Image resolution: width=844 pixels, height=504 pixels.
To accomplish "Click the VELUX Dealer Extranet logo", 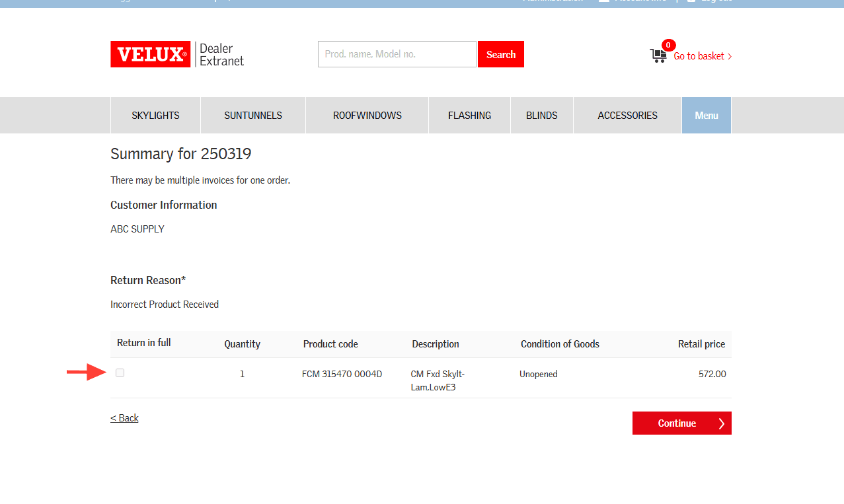I will (x=177, y=54).
